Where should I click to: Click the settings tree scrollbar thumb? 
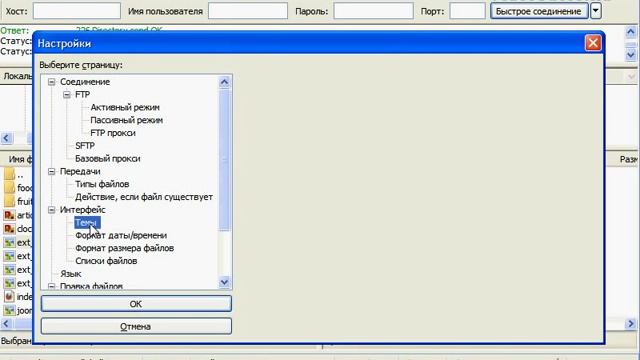coord(224,160)
